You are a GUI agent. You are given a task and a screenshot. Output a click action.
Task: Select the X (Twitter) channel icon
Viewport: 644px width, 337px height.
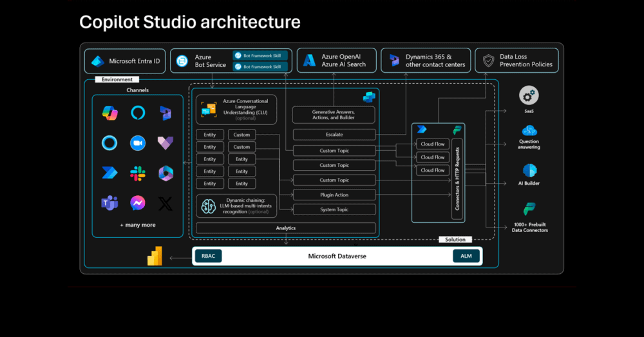166,204
